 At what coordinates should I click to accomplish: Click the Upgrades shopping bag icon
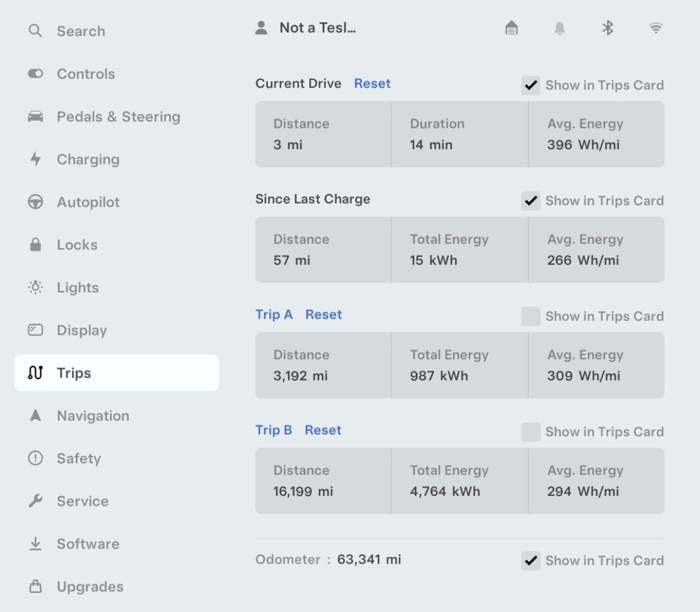pyautogui.click(x=36, y=586)
